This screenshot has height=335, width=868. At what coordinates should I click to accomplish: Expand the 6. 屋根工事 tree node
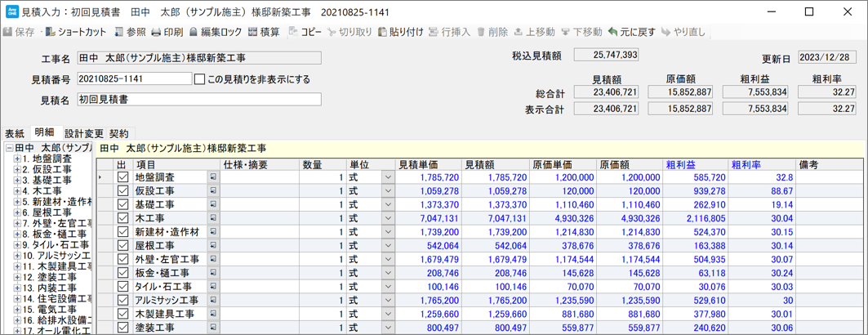(x=17, y=212)
